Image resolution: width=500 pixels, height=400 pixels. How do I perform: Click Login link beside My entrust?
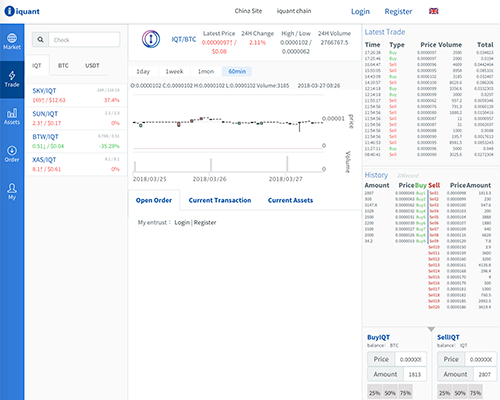(182, 222)
